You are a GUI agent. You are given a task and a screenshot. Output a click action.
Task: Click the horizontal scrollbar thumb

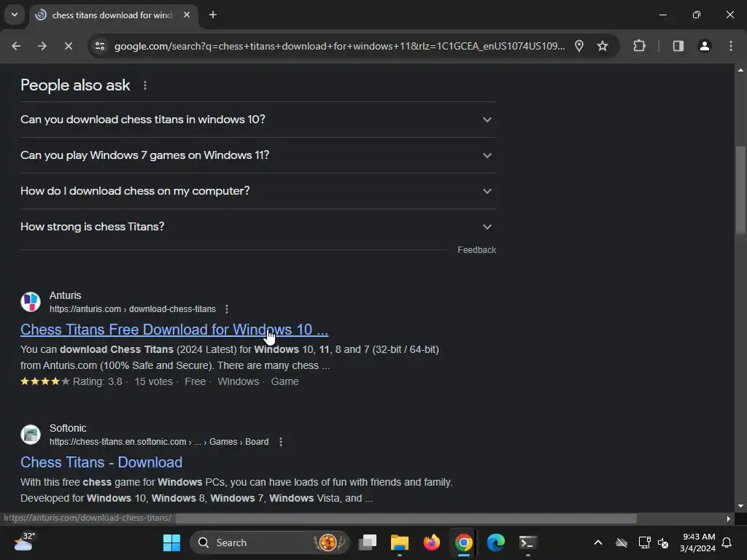coord(406,518)
